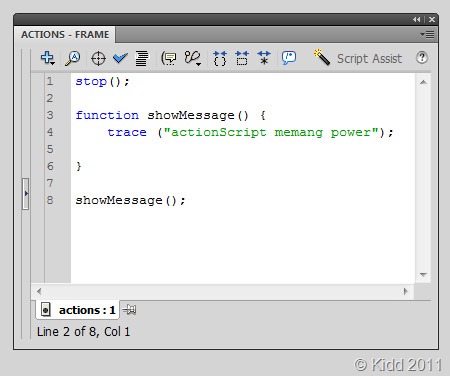Expand all collapsed code icon
The width and height of the screenshot is (450, 376).
(x=264, y=58)
